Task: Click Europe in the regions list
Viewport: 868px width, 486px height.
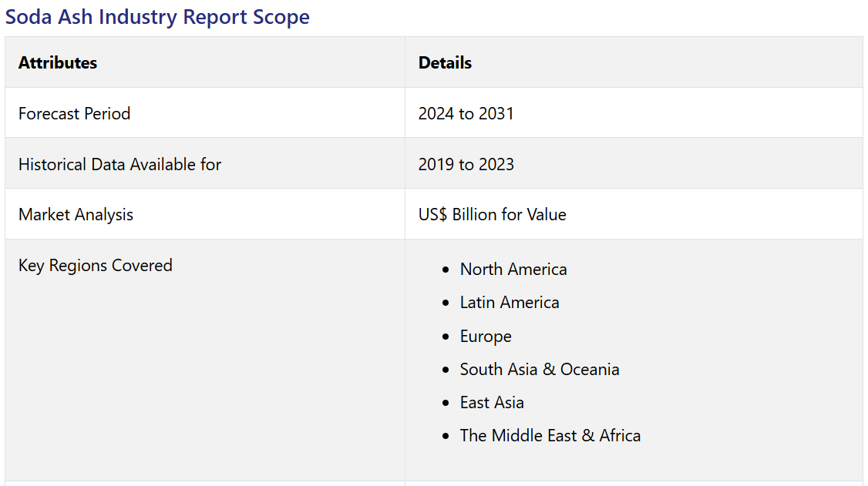Action: (486, 337)
